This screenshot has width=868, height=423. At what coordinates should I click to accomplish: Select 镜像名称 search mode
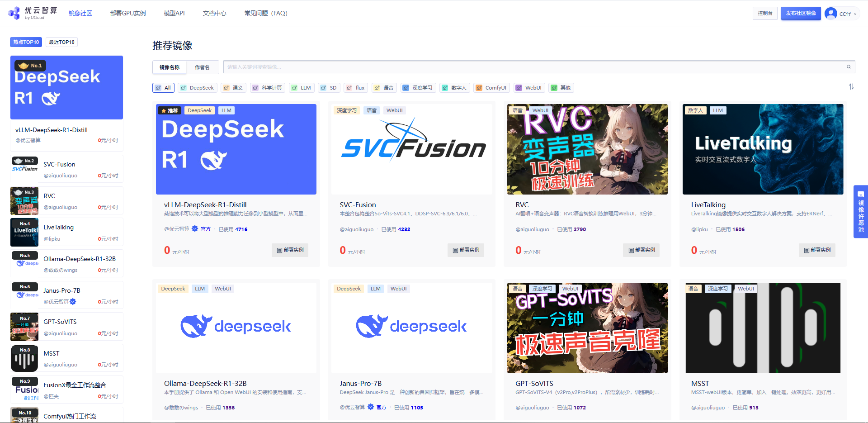click(x=170, y=67)
